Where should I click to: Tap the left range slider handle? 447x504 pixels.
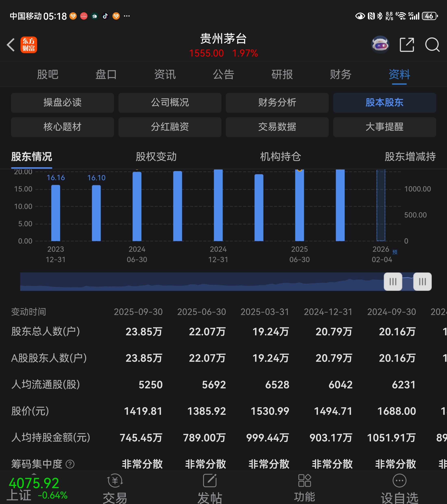(393, 282)
